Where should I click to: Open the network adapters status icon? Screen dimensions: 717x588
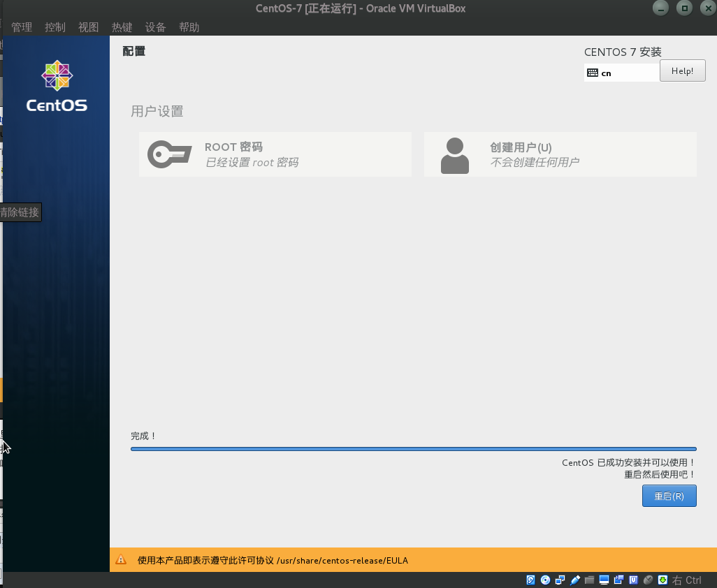[560, 580]
